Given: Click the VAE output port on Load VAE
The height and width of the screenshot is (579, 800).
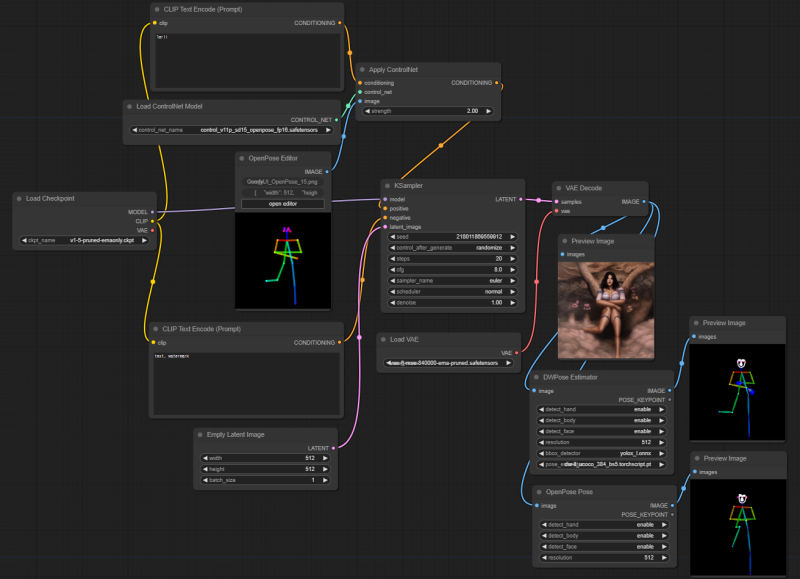Looking at the screenshot, I should click(516, 353).
